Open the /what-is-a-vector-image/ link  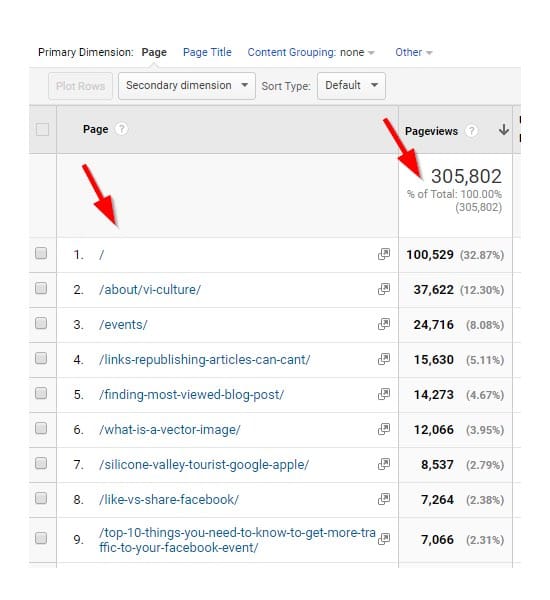170,430
